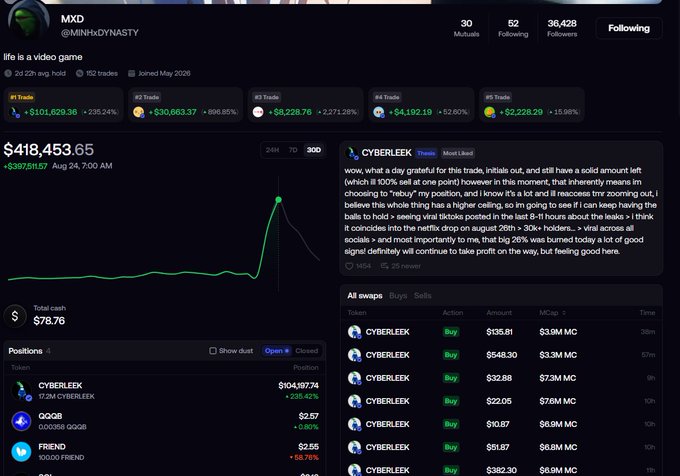Click the $7.3M MC value
680x476 pixels.
point(558,378)
